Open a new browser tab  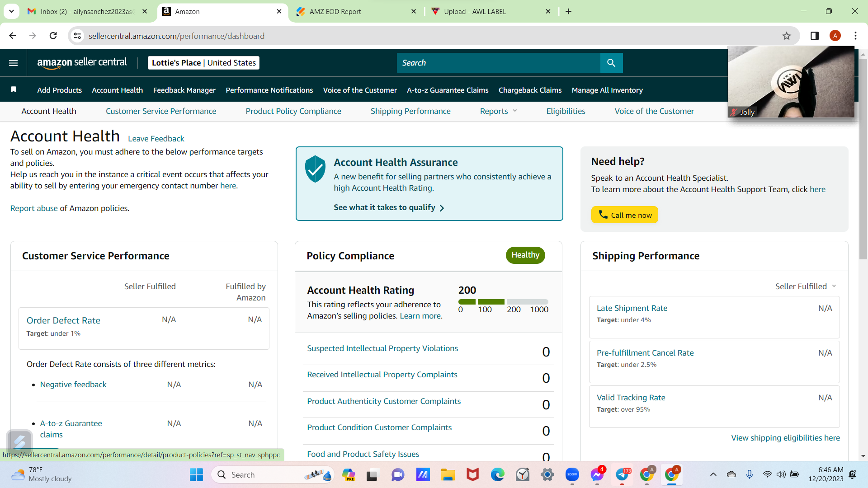pos(568,12)
